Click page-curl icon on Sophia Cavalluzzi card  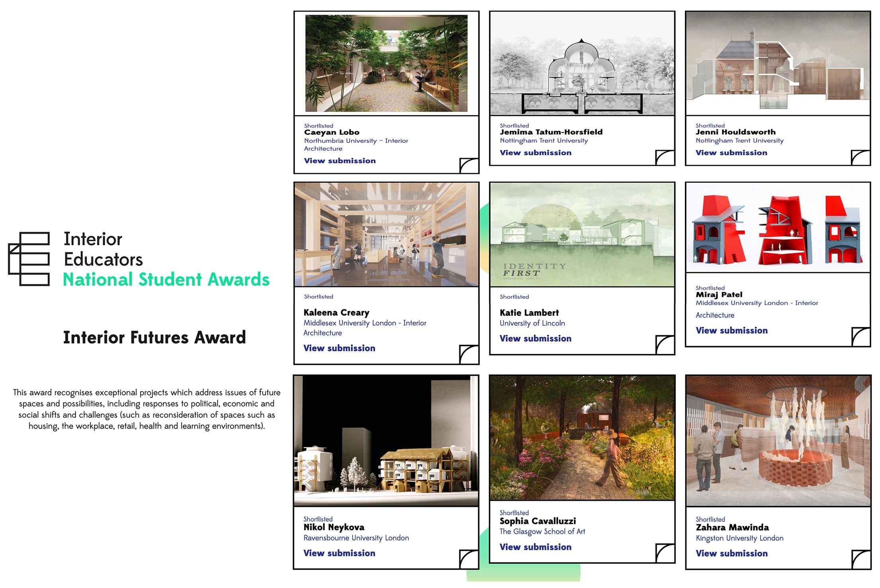pyautogui.click(x=664, y=553)
